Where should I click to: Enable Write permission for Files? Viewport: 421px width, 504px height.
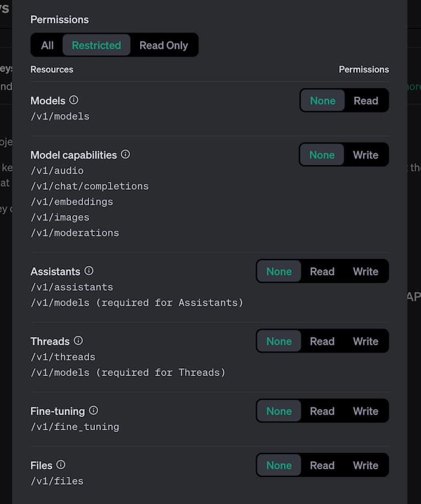click(x=366, y=466)
